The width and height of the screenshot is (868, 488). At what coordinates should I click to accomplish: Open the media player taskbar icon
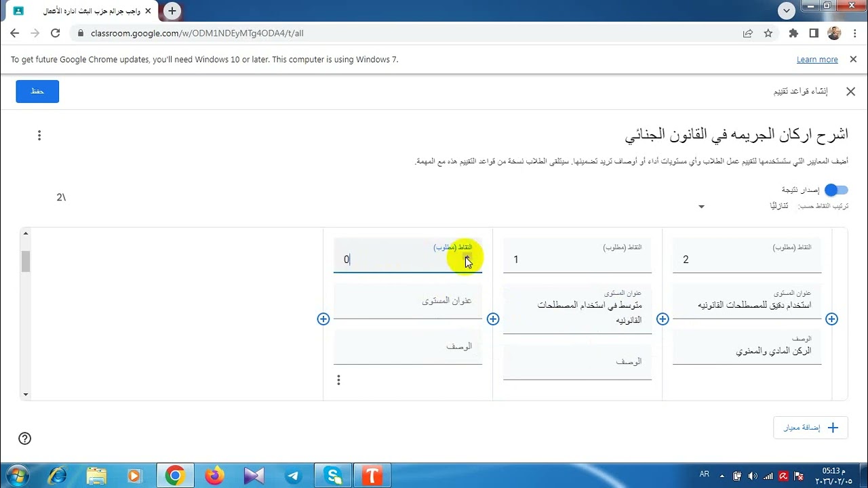135,476
